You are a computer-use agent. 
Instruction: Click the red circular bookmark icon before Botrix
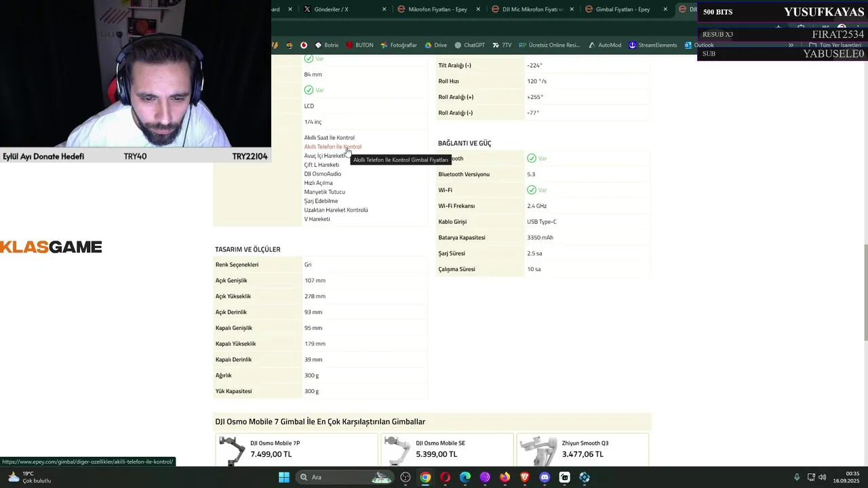(x=304, y=45)
